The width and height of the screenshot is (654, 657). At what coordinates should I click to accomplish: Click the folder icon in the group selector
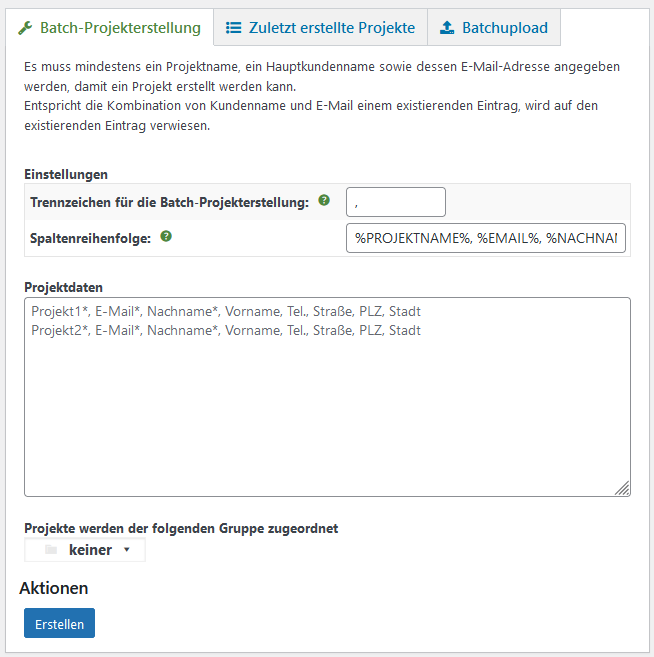point(51,550)
